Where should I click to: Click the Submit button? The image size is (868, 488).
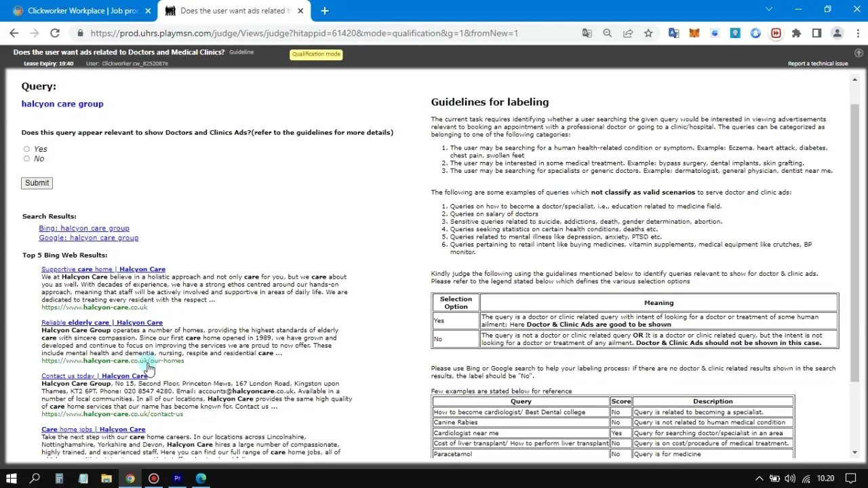tap(37, 183)
